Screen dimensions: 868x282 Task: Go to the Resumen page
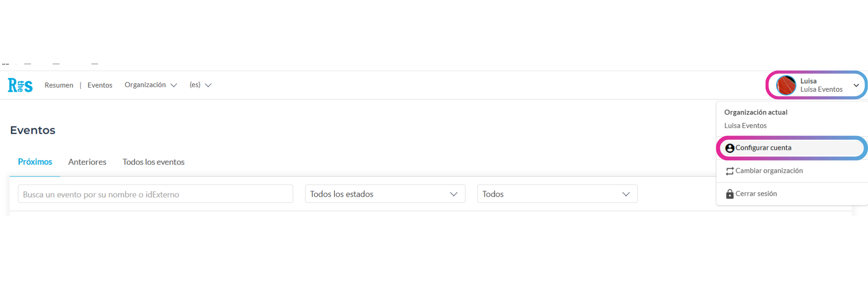tap(59, 85)
